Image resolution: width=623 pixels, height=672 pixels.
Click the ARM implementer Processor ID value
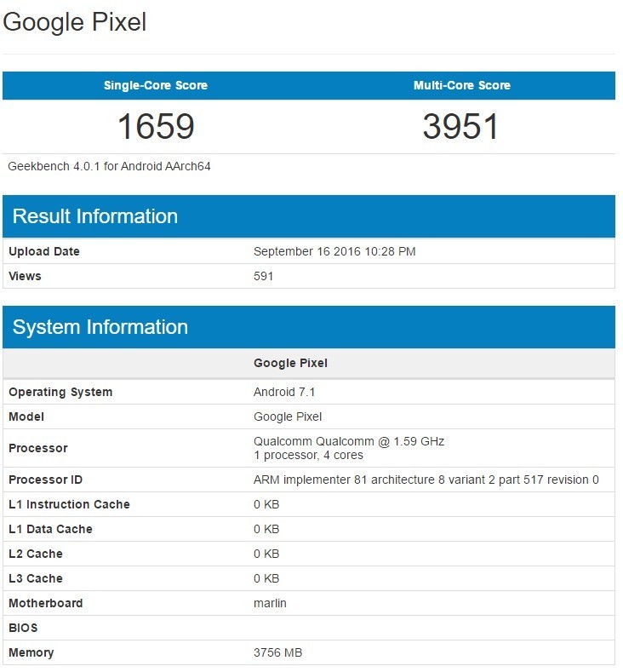426,480
